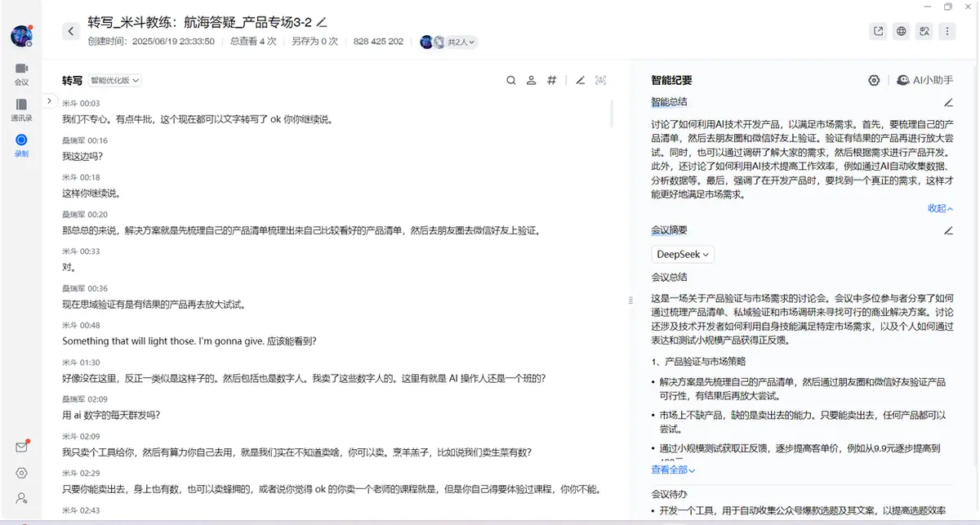Edit 智能总结 with its pencil icon
The image size is (980, 525).
(948, 103)
